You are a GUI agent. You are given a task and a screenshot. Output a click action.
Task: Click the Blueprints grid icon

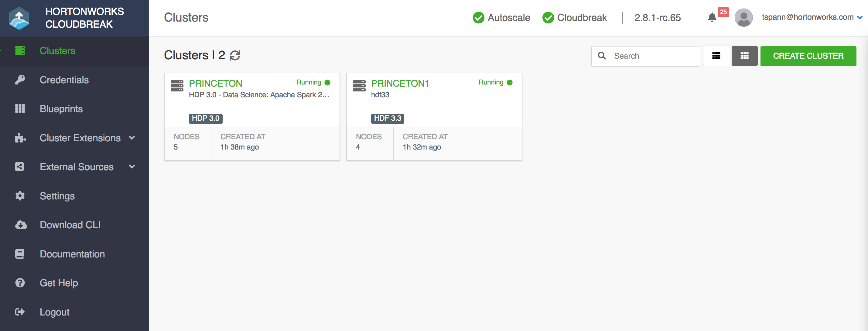pos(20,109)
